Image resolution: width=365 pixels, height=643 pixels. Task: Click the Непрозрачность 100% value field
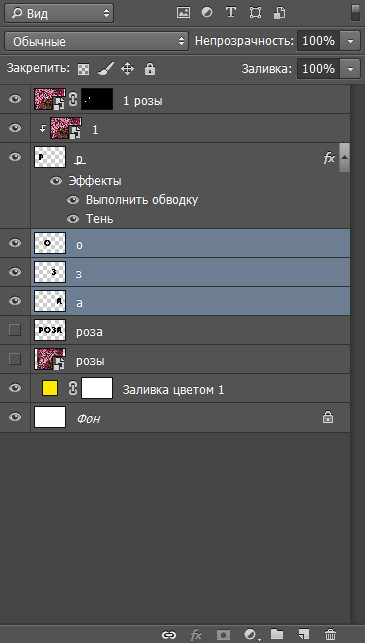(x=318, y=41)
